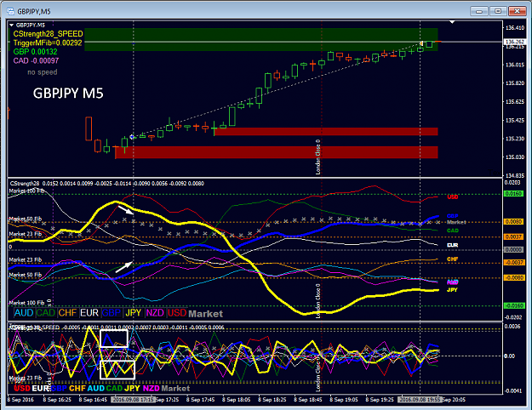
Task: Select the trendline's starting diamond anchor
Action: coord(132,137)
